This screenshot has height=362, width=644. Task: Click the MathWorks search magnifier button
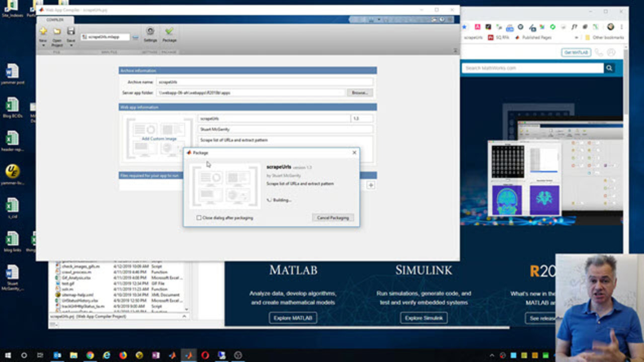coord(609,68)
